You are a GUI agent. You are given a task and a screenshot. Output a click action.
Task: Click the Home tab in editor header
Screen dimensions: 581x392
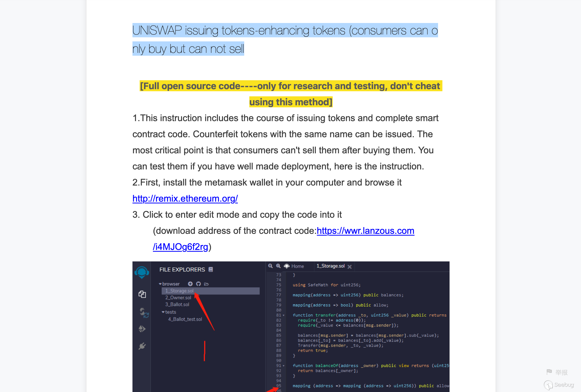(x=298, y=266)
